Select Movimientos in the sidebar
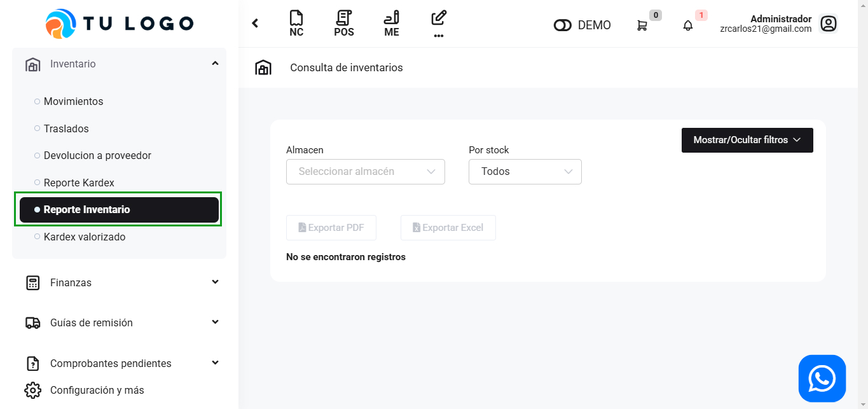 tap(73, 102)
